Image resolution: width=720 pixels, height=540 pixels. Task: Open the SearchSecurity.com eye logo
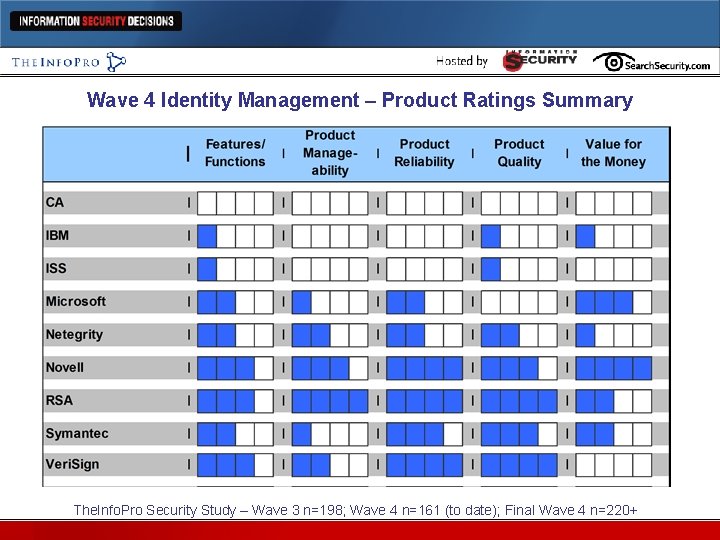pyautogui.click(x=651, y=62)
